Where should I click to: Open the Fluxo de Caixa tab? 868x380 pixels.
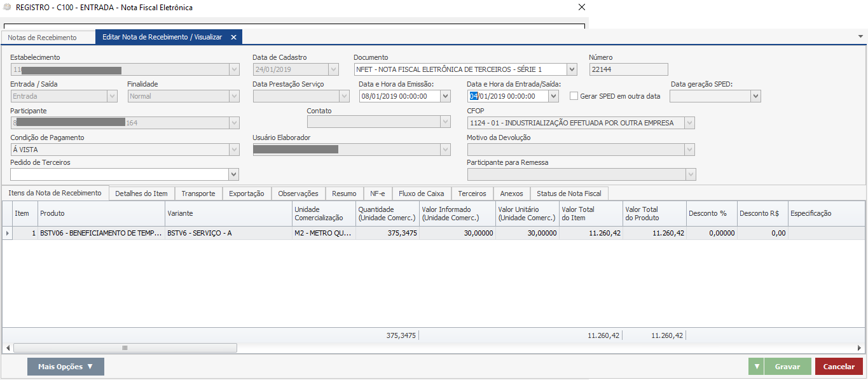coord(421,194)
